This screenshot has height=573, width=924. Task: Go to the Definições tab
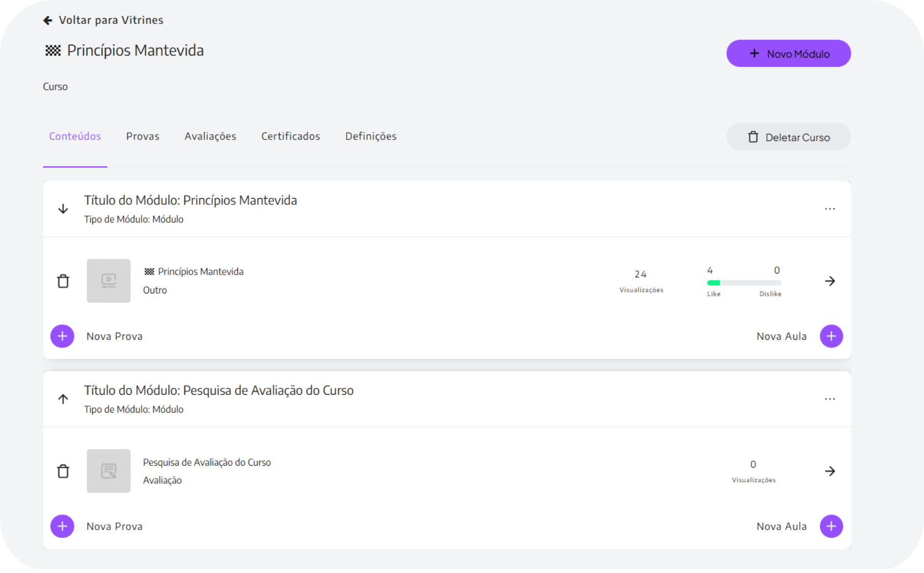pos(371,137)
